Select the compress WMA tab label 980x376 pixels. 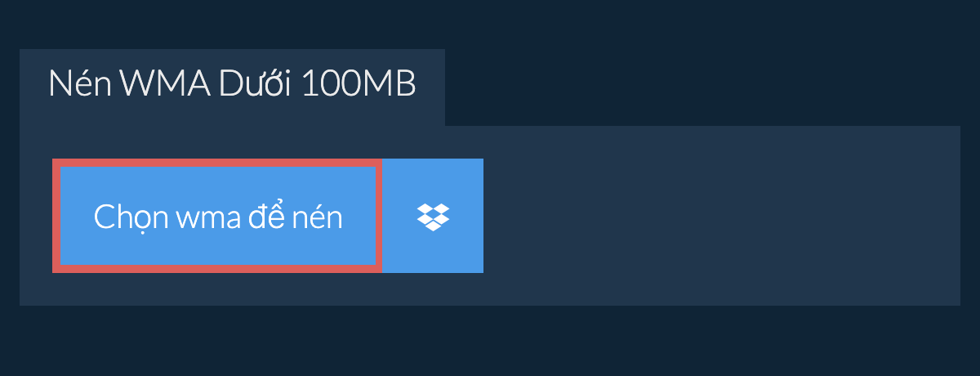[x=232, y=84]
